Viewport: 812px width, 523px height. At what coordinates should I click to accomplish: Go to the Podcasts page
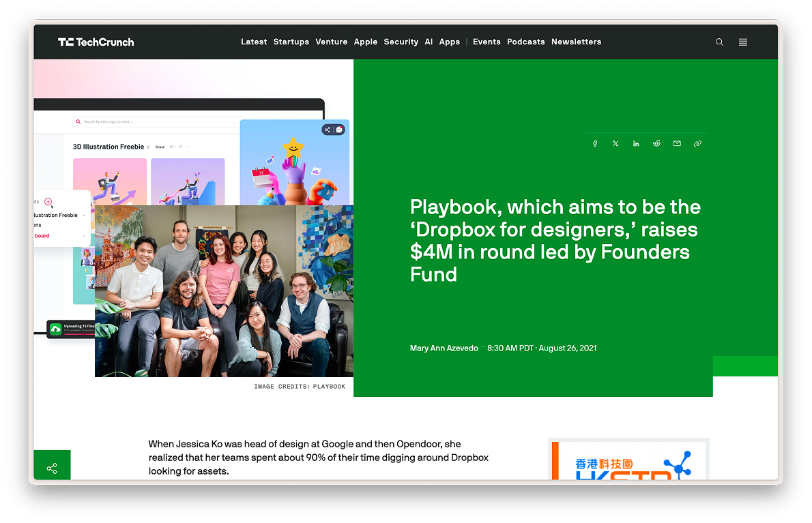pos(525,42)
